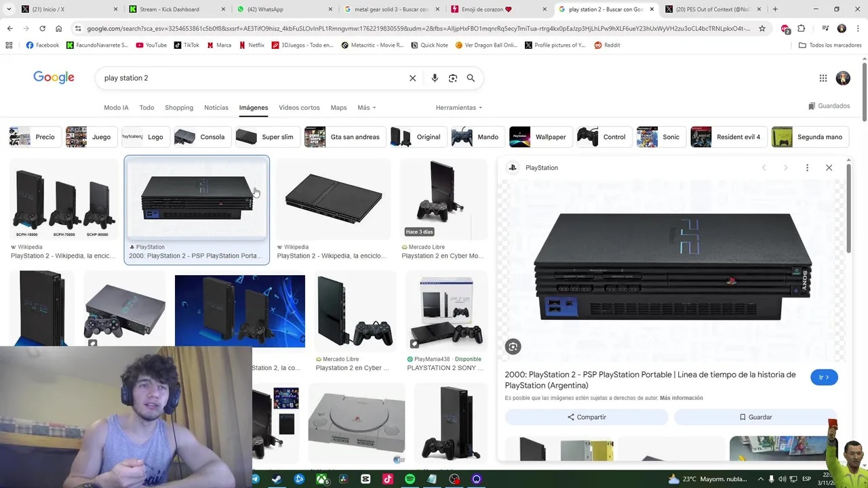Image resolution: width=868 pixels, height=488 pixels.
Task: Open the Más información copyright link
Action: pos(681,398)
